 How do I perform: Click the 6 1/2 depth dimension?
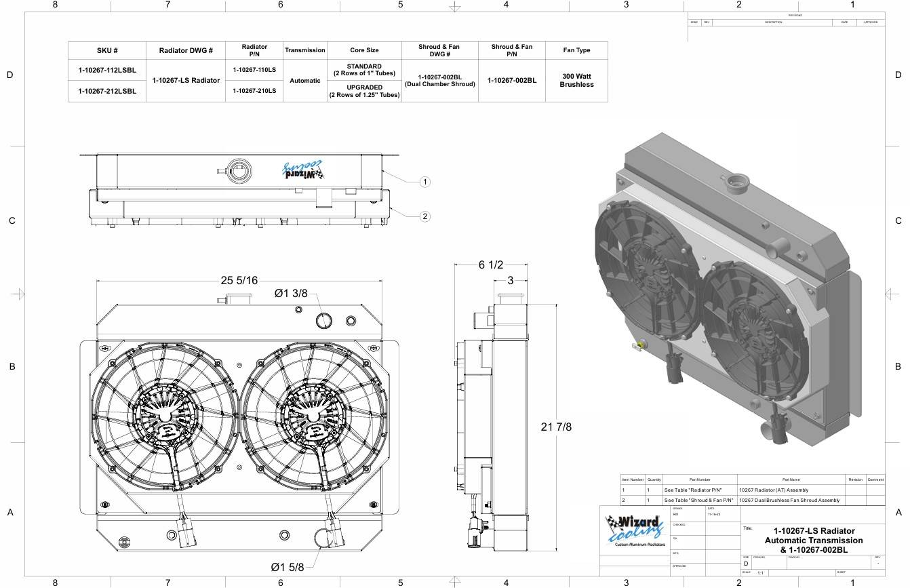[x=490, y=264]
